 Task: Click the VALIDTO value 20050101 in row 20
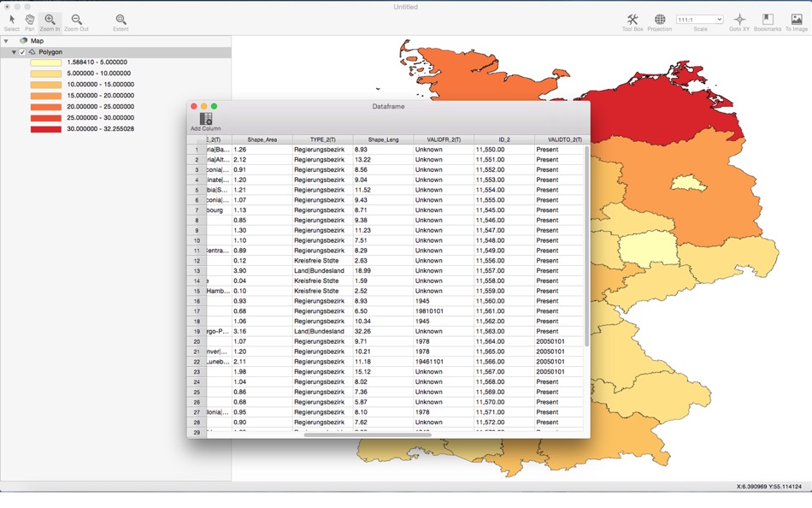pyautogui.click(x=559, y=341)
